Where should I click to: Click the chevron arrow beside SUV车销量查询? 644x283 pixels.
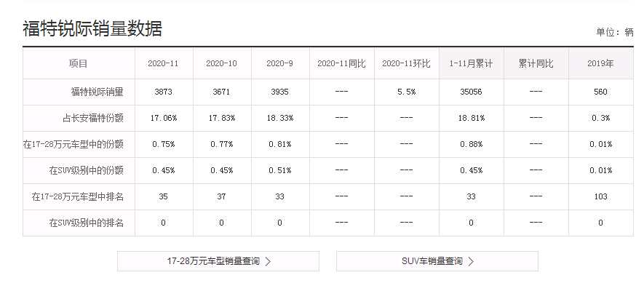pyautogui.click(x=471, y=261)
